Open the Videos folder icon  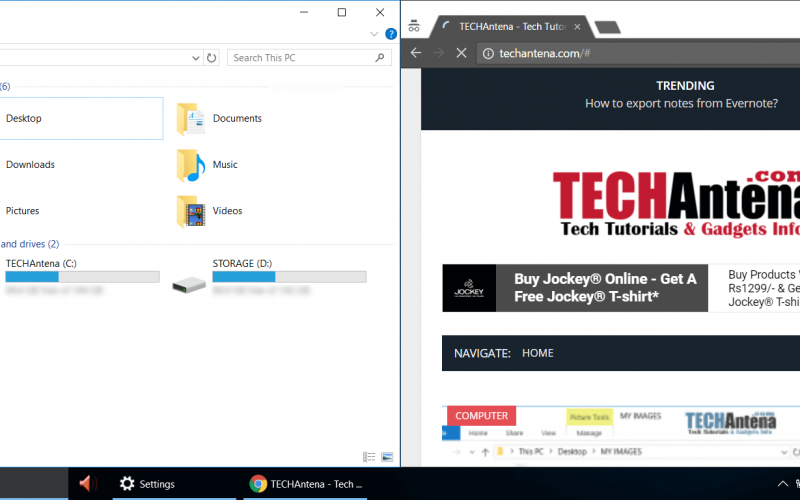click(191, 212)
